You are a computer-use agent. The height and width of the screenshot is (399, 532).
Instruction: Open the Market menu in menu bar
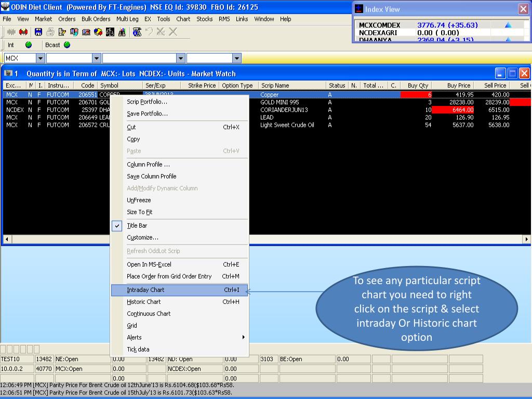[44, 19]
